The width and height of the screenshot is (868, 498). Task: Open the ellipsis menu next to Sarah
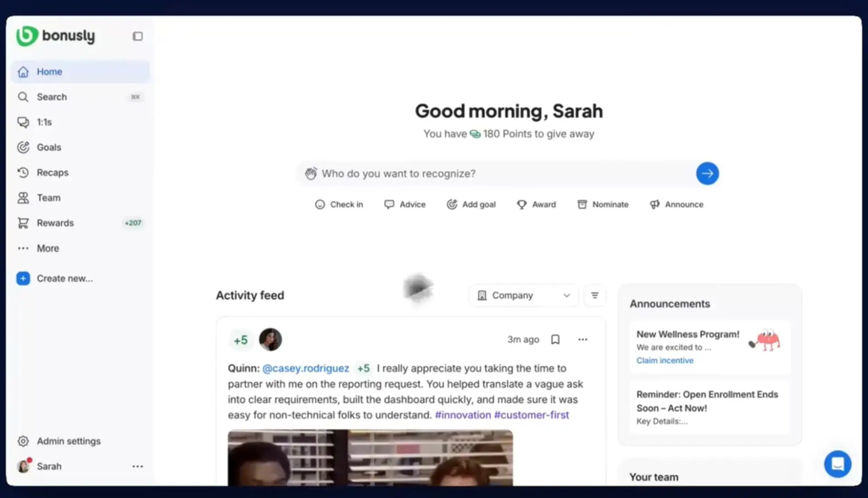137,466
